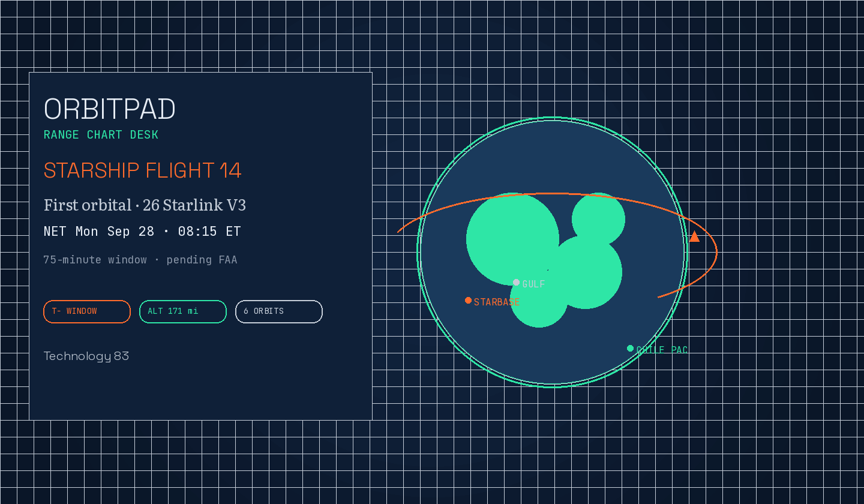Click the T- WINDOW pill
The image size is (864, 504).
87,311
